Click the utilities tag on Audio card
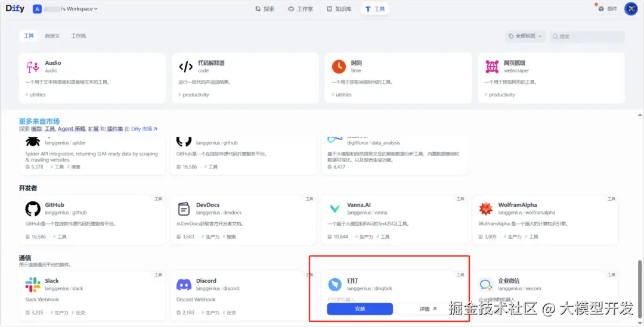The height and width of the screenshot is (327, 644). pyautogui.click(x=38, y=95)
